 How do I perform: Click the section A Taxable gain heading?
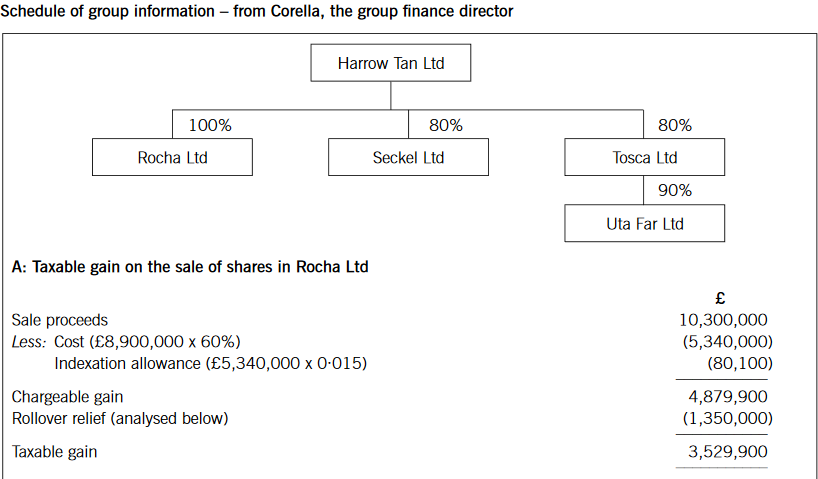pos(188,266)
